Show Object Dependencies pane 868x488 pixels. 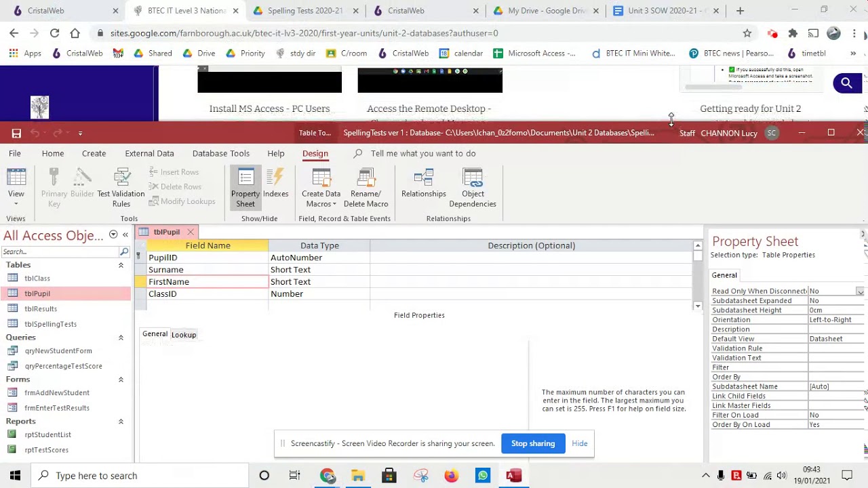coord(473,188)
